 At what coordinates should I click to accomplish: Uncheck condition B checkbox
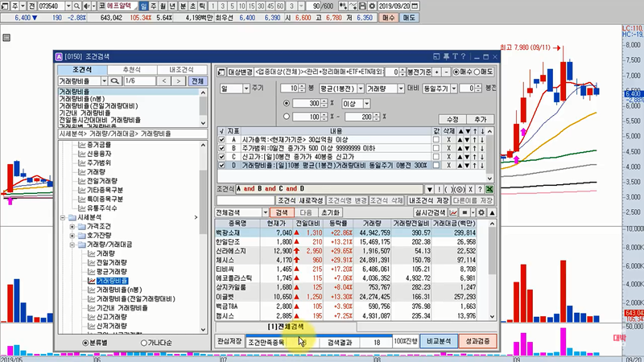(x=222, y=148)
